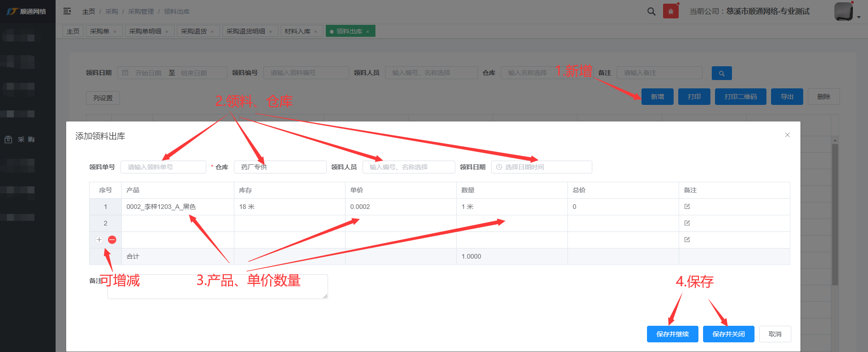Click edit remark icon in row 2
This screenshot has height=352, width=868.
pyautogui.click(x=687, y=223)
